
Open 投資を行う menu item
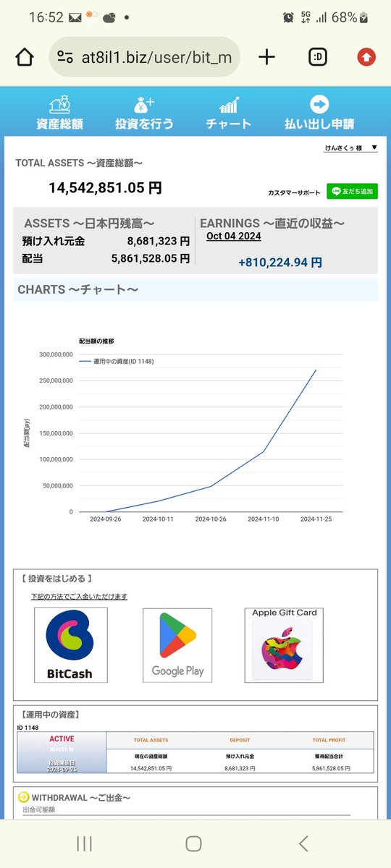[144, 113]
